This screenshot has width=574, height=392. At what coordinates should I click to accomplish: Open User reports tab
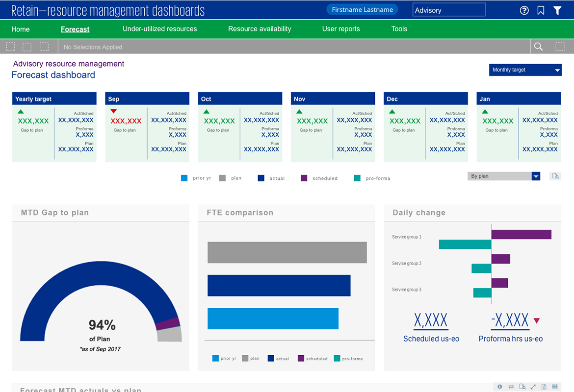(x=341, y=29)
